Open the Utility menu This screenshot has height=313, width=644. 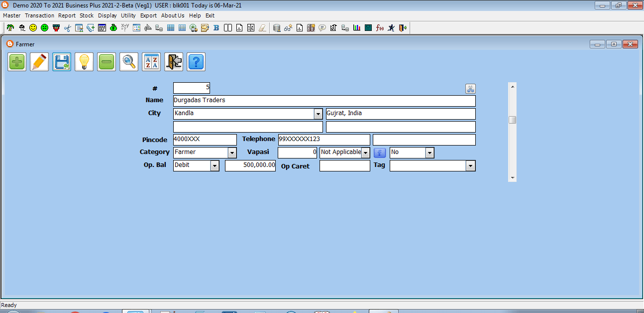(x=128, y=15)
